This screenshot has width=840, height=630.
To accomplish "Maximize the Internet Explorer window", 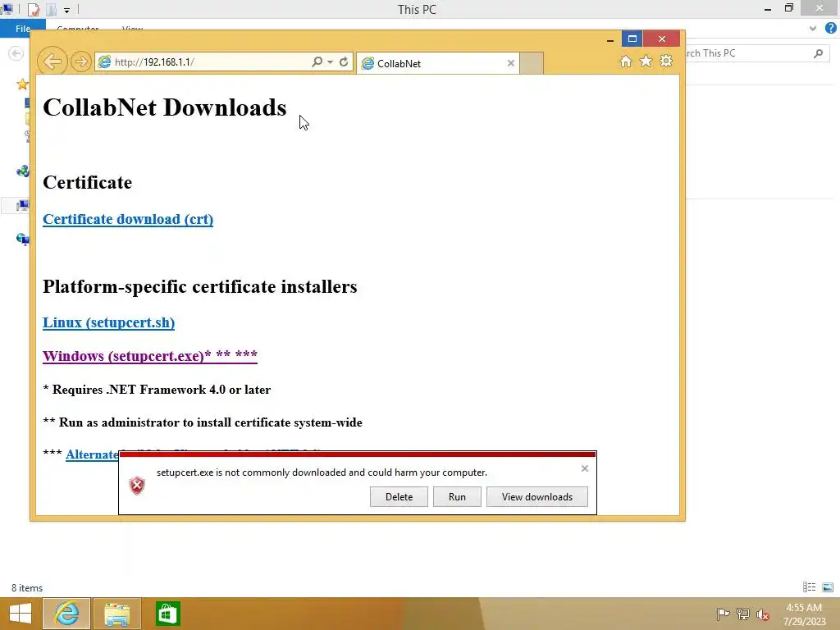I will tap(632, 39).
